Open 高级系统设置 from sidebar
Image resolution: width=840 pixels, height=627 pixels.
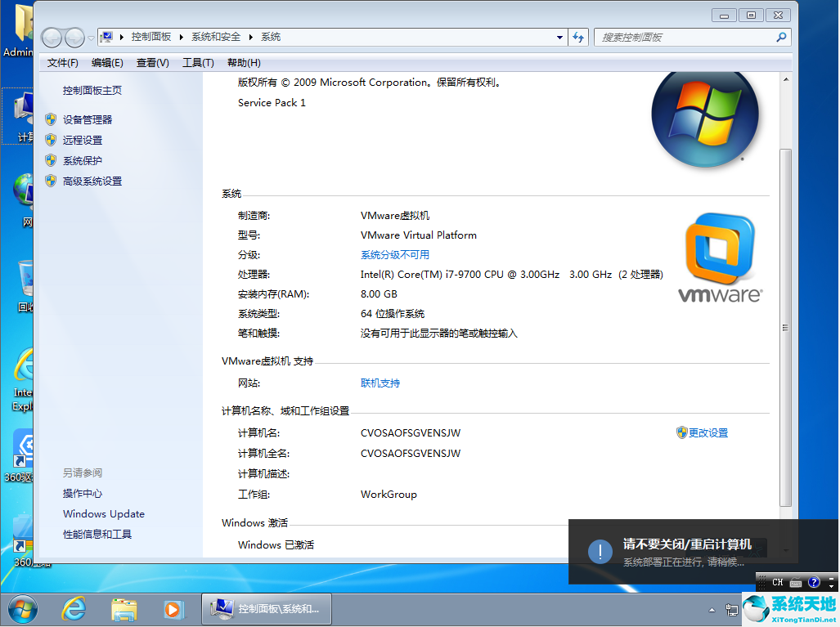tap(92, 181)
